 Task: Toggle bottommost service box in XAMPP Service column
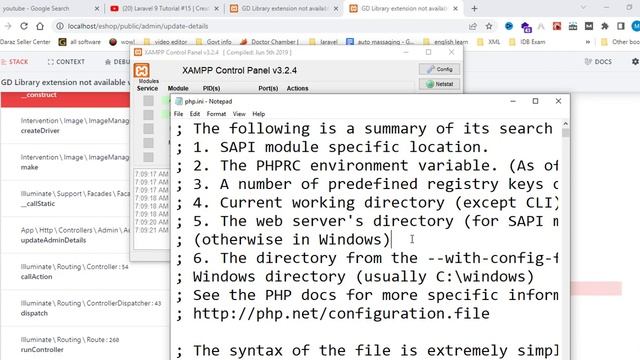coord(148,157)
